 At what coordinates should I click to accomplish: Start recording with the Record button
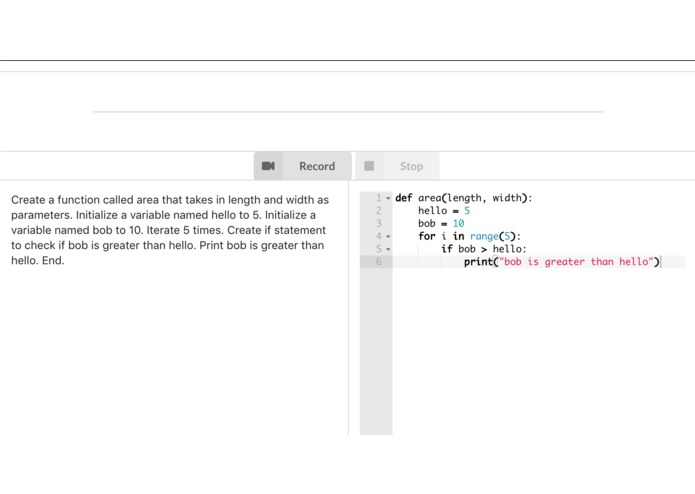303,166
